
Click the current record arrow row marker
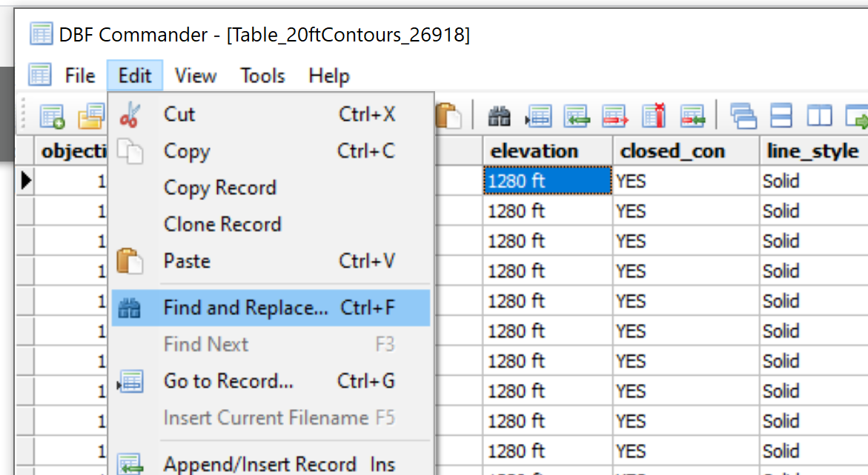coord(25,181)
